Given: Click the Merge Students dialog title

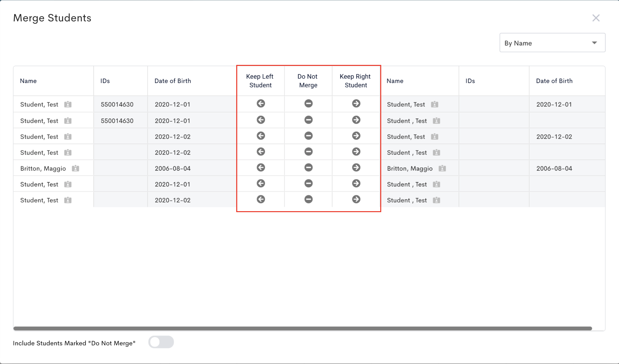Looking at the screenshot, I should (52, 18).
